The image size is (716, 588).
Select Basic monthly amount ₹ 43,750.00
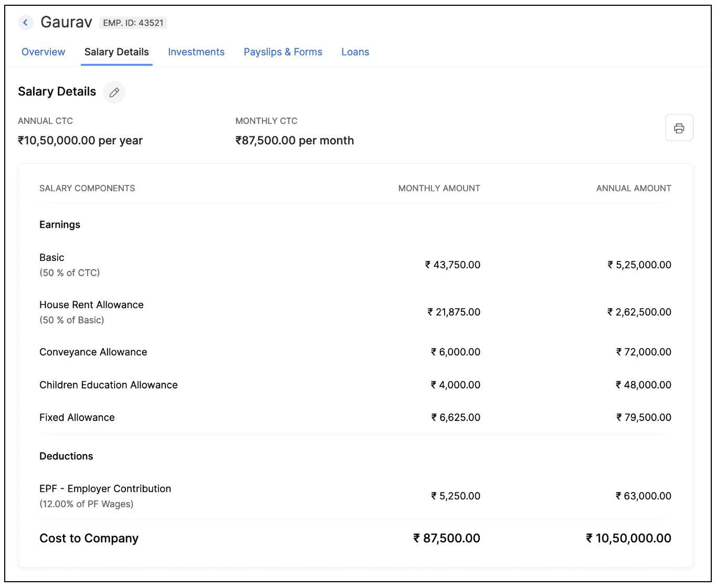coord(452,265)
